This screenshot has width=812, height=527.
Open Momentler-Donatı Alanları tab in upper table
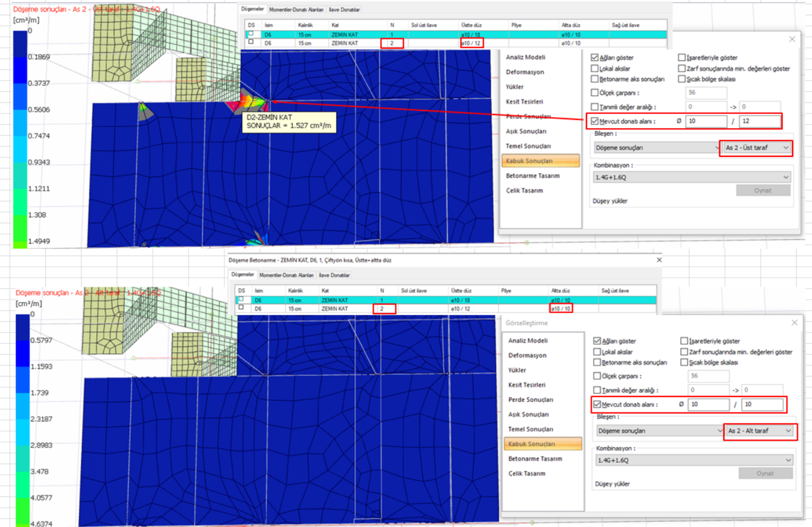296,10
